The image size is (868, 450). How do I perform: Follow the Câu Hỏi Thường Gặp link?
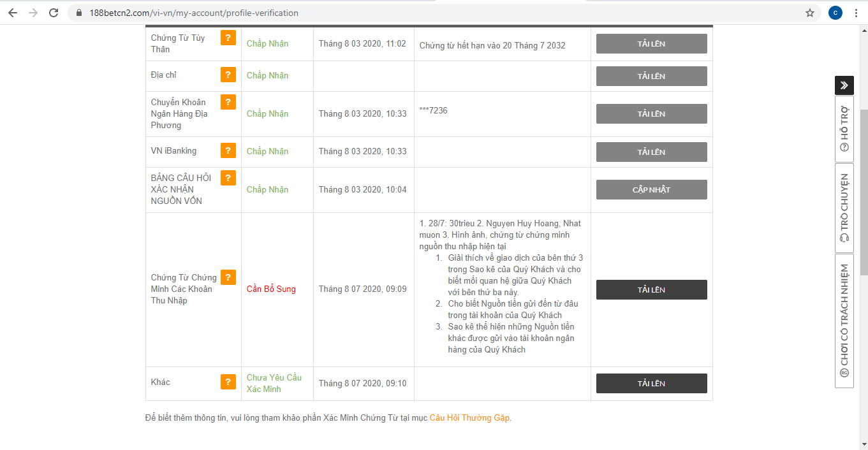click(x=469, y=418)
